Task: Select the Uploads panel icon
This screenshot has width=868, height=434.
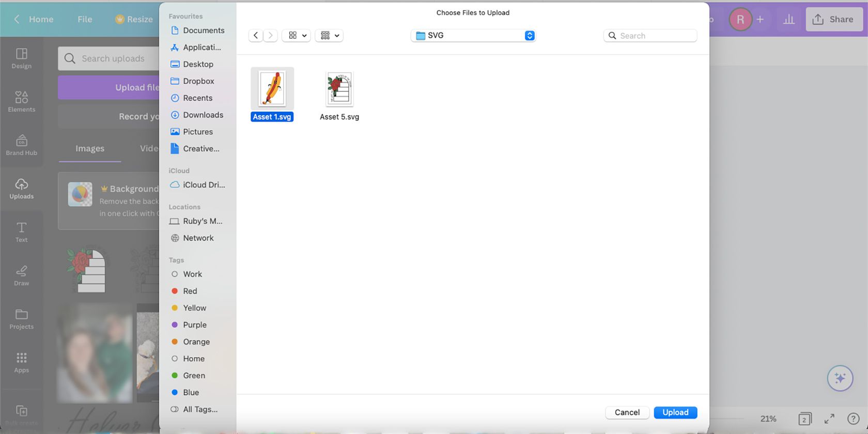Action: tap(21, 189)
